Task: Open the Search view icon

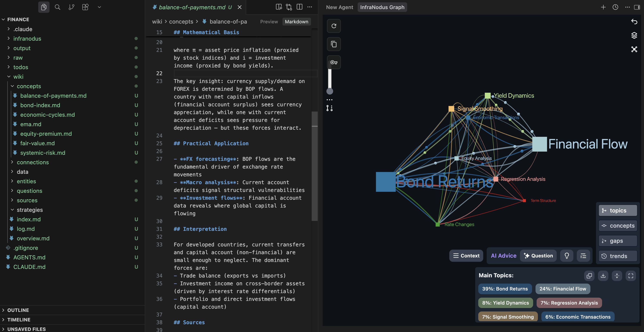Action: [x=57, y=7]
